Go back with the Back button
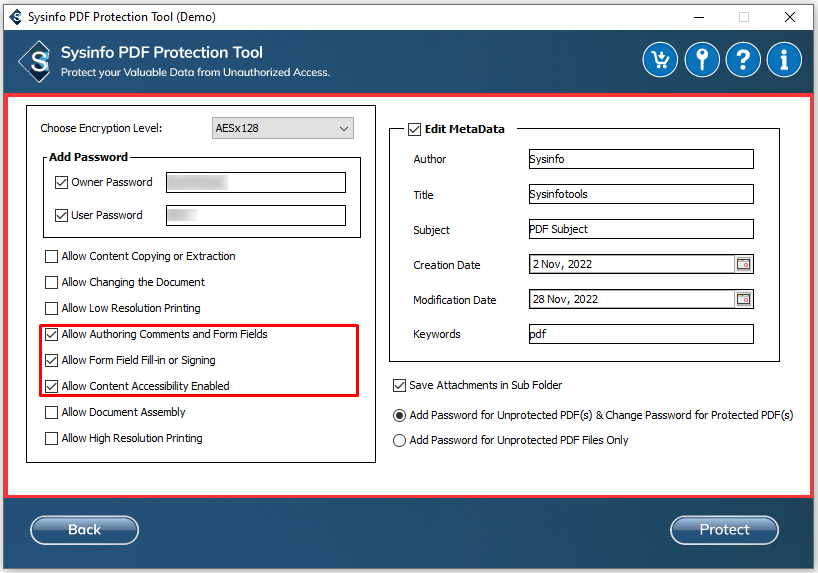 coord(85,530)
